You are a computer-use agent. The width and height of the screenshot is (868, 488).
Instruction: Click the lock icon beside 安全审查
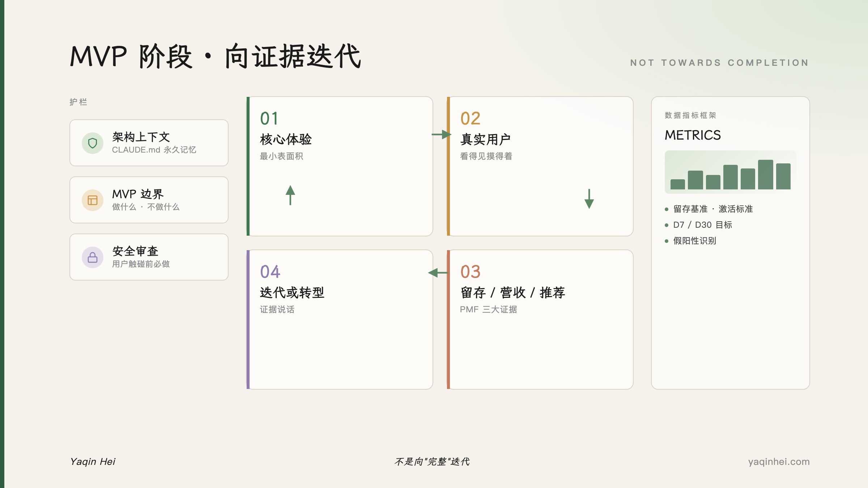pyautogui.click(x=93, y=257)
